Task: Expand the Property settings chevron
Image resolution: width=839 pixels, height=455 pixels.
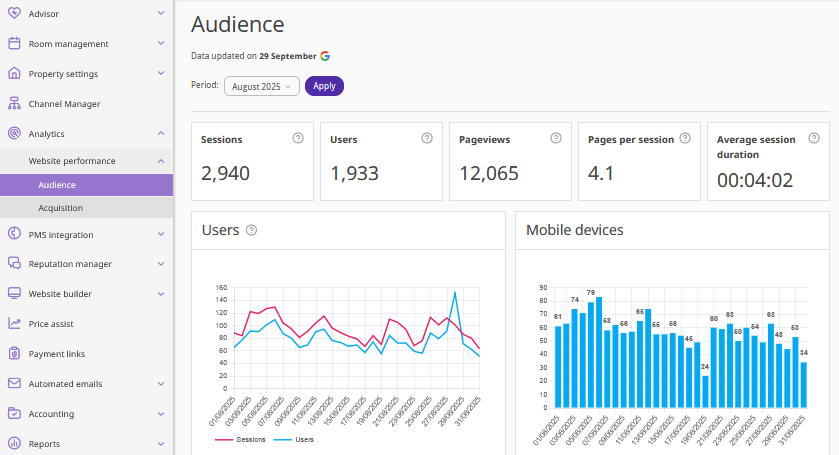Action: (161, 73)
